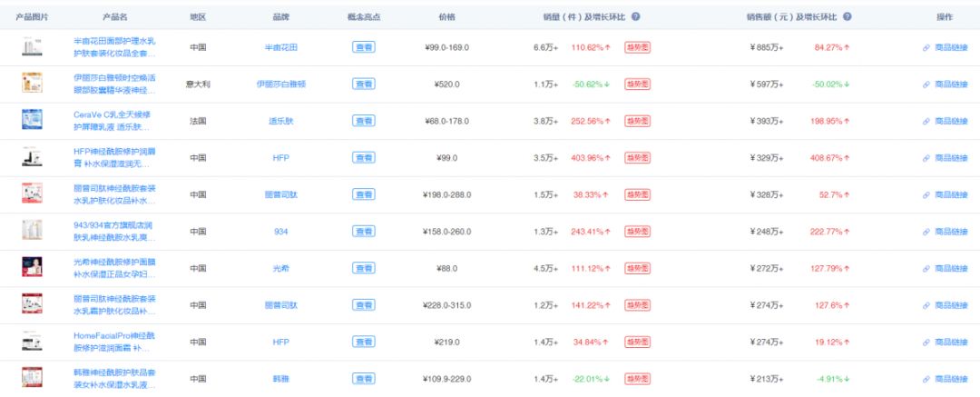Click the 商品链接 icon in the 光希 row

pos(926,269)
